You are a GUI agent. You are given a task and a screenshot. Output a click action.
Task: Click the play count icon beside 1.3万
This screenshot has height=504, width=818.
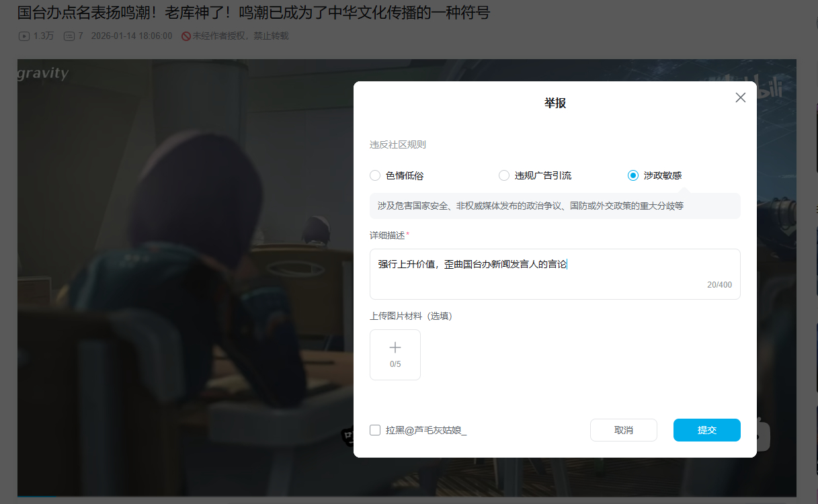(24, 36)
